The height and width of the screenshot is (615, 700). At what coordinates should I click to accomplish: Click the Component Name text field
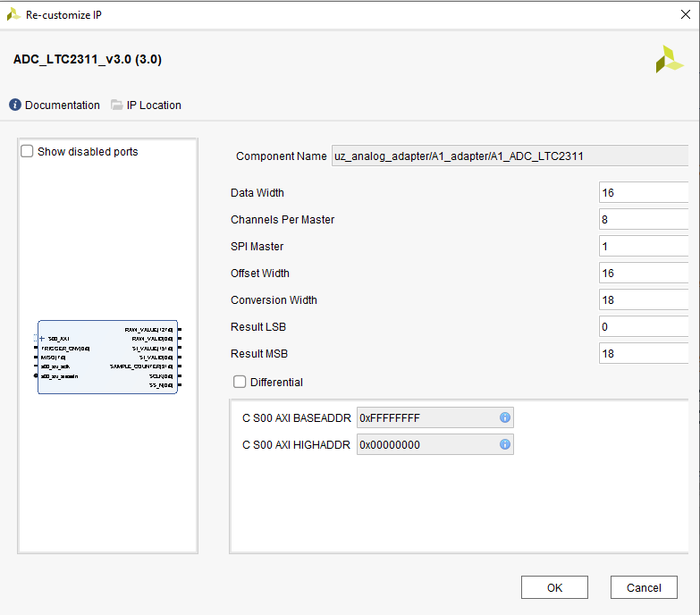pos(510,156)
